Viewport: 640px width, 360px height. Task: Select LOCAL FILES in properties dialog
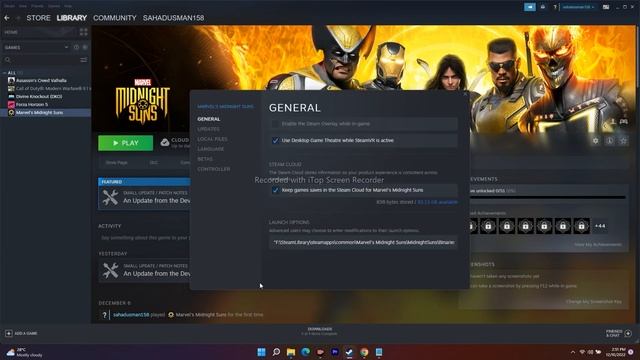point(212,139)
